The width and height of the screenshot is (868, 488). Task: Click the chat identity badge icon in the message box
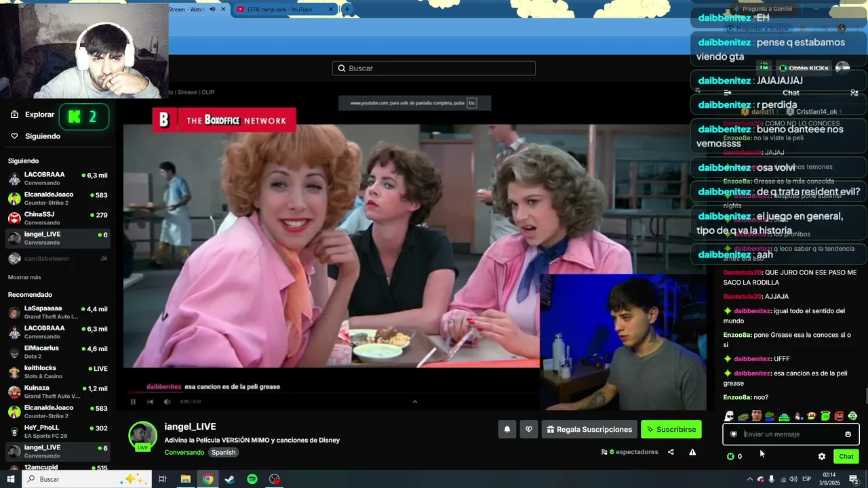[734, 434]
